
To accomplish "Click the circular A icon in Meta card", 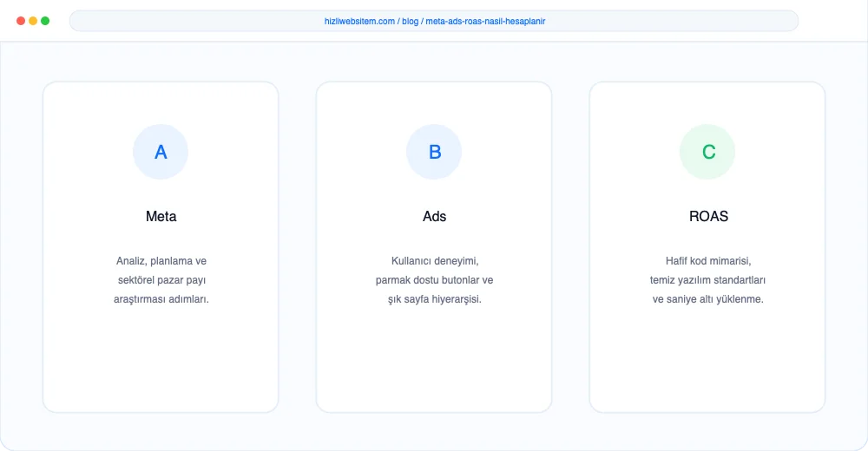I will click(161, 152).
